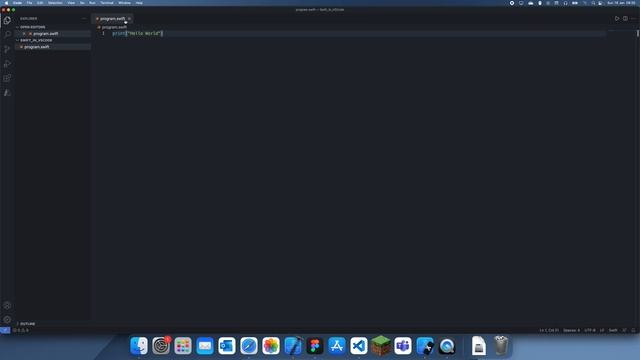Open Outlook from the dock
The image size is (640, 360).
tap(227, 346)
